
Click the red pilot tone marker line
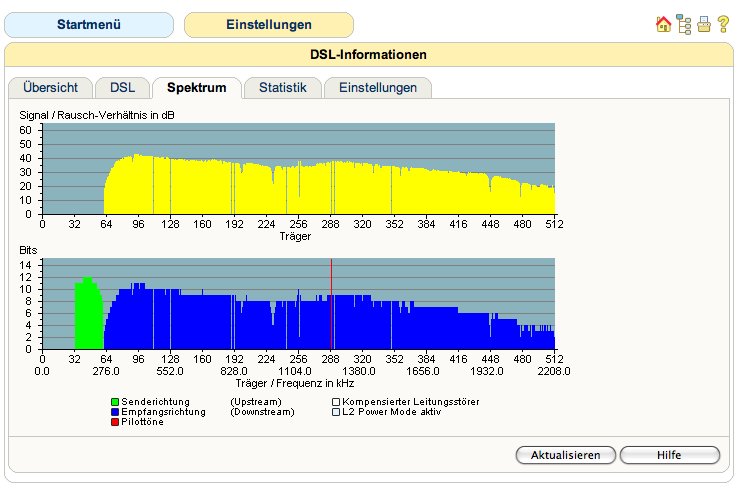(331, 304)
